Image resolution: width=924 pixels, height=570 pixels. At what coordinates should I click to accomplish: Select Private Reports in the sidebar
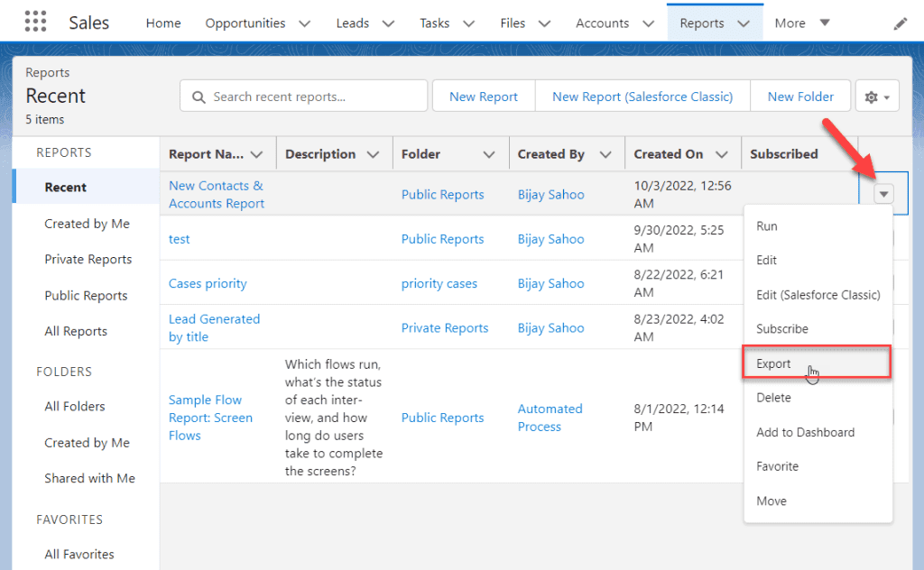coord(88,259)
